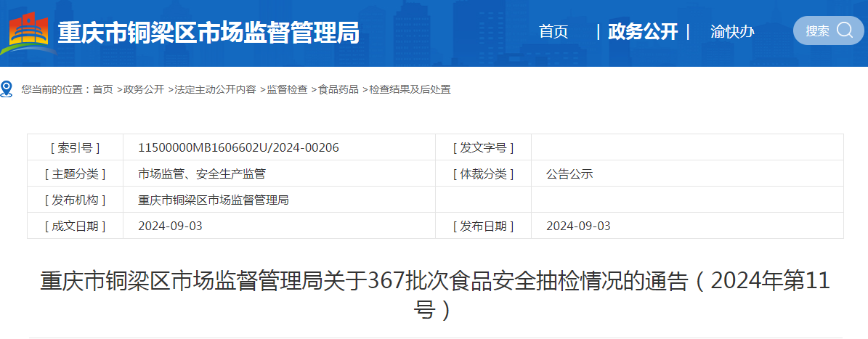Open 法定主动公开内容 breadcrumb link
The height and width of the screenshot is (339, 868).
215,89
